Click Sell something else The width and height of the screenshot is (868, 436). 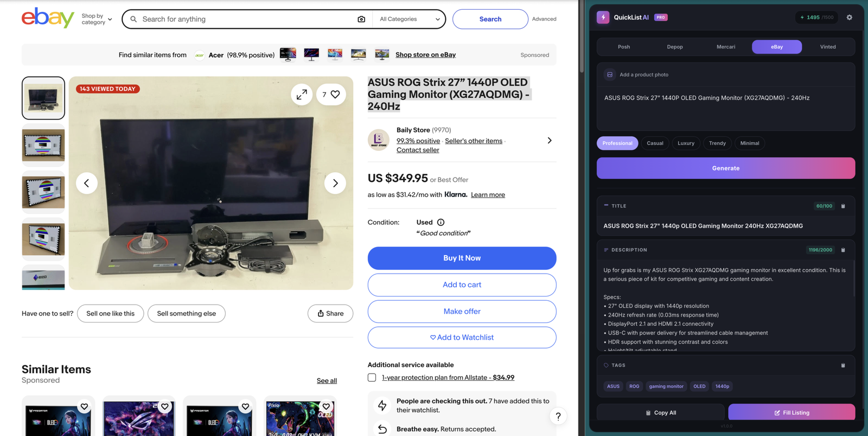pyautogui.click(x=186, y=313)
